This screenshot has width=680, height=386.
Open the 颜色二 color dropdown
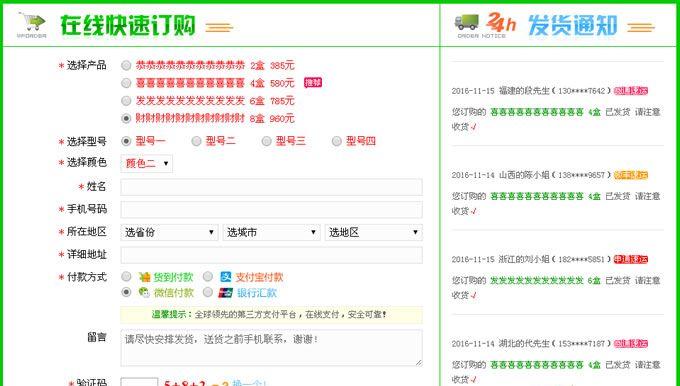[x=147, y=164]
